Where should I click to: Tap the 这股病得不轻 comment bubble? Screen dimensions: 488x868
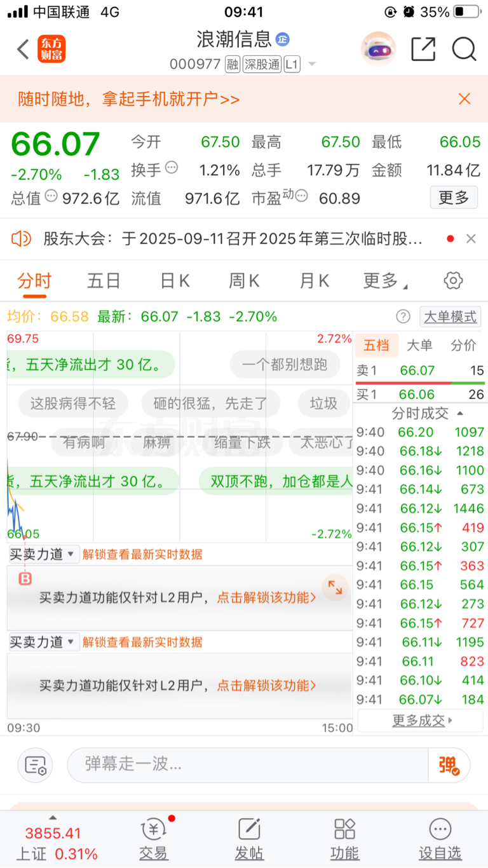point(72,403)
